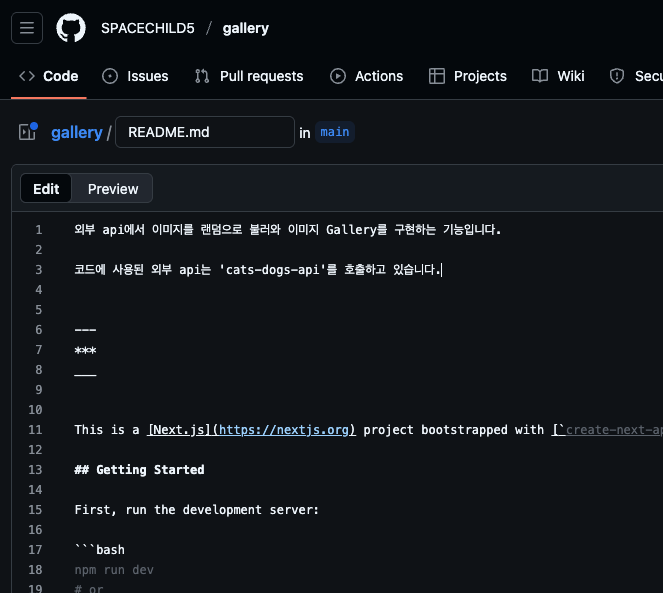Open the Actions tab
The height and width of the screenshot is (593, 663).
(367, 76)
